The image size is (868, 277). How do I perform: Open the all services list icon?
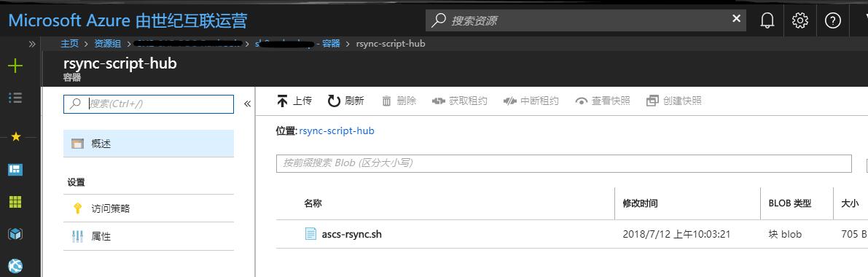coord(15,98)
